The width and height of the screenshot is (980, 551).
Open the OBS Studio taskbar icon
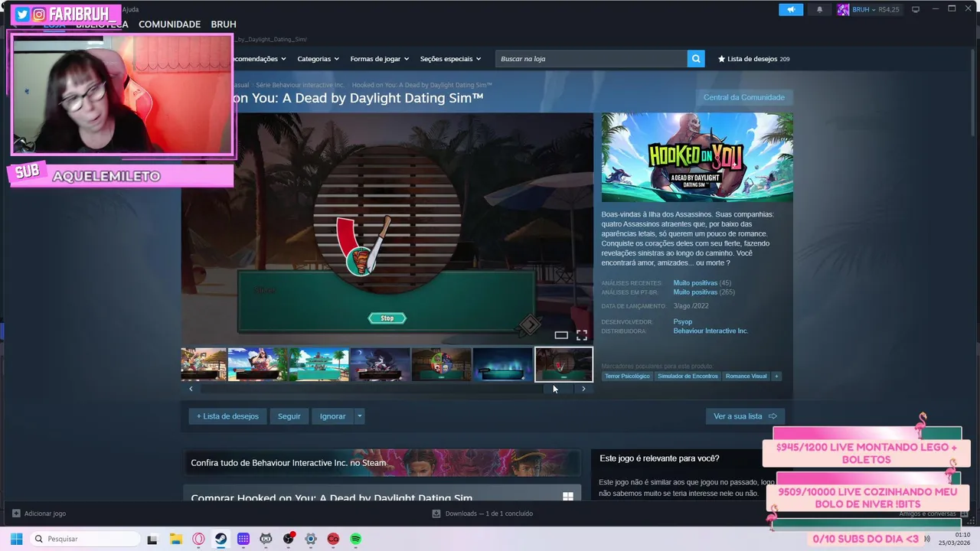(289, 539)
